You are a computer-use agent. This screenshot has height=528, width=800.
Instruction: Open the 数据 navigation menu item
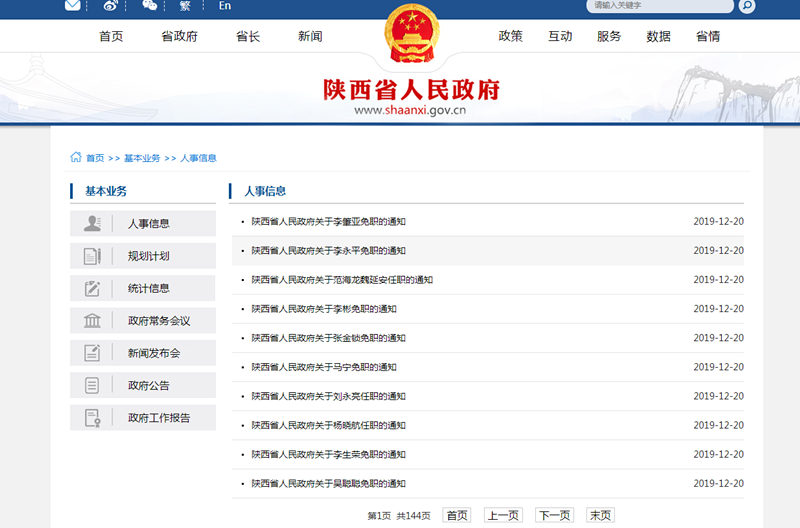pyautogui.click(x=659, y=36)
